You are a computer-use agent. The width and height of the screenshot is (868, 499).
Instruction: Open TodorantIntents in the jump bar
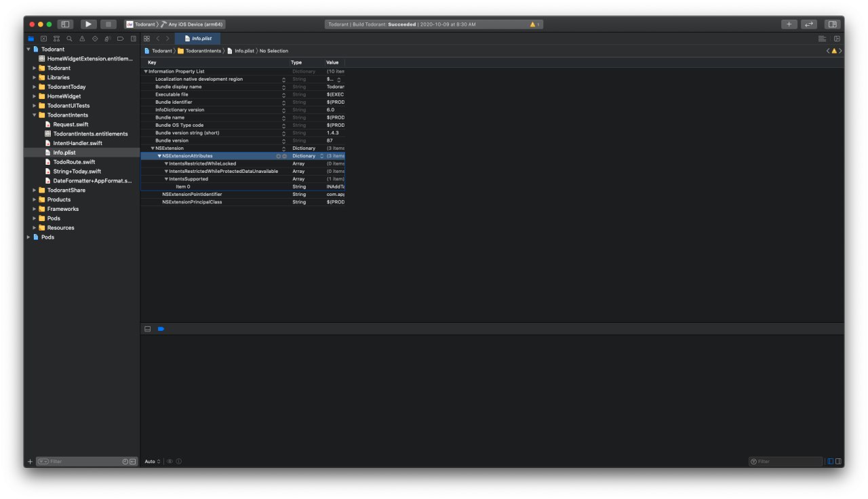pyautogui.click(x=199, y=51)
